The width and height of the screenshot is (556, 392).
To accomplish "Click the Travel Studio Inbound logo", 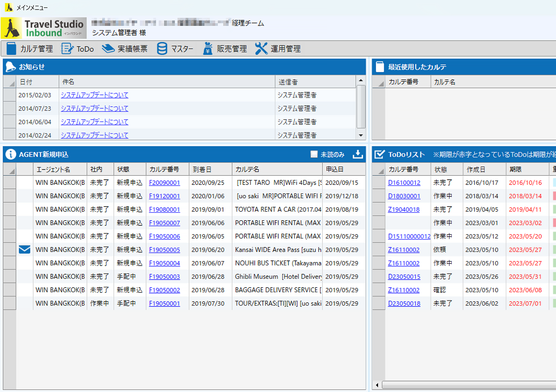I will [x=44, y=28].
